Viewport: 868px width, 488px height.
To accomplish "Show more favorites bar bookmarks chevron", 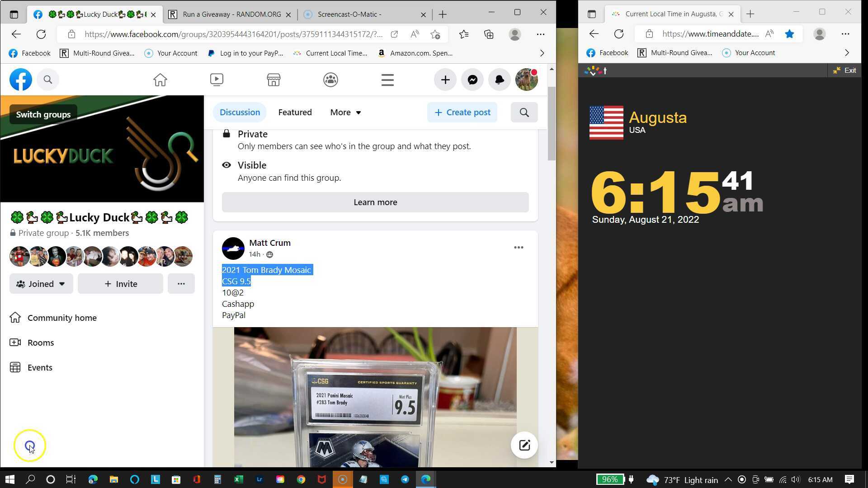I will (542, 53).
